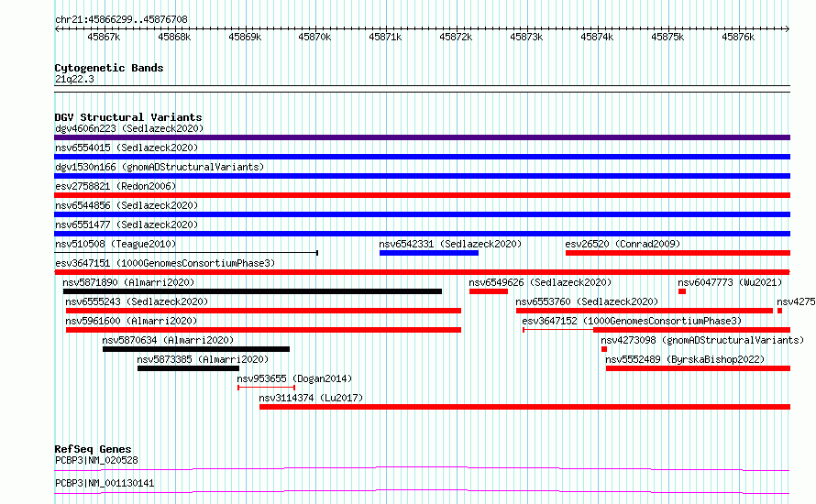Viewport: 816px width, 504px height.
Task: Click the 45867k ruler tick label
Action: (104, 37)
